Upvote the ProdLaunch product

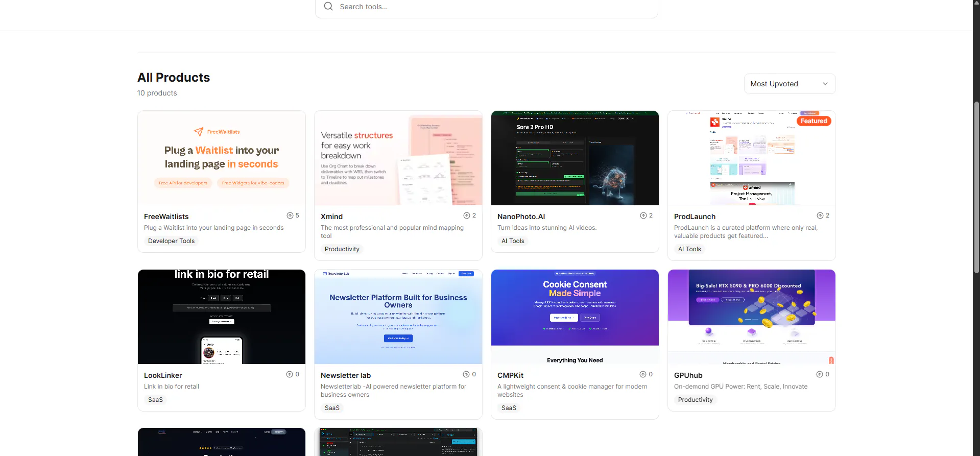point(823,215)
